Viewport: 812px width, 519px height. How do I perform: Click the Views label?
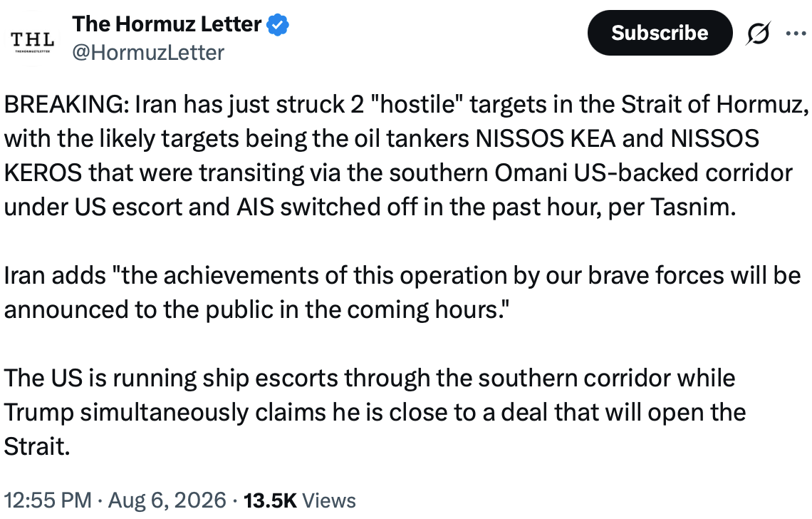[329, 500]
